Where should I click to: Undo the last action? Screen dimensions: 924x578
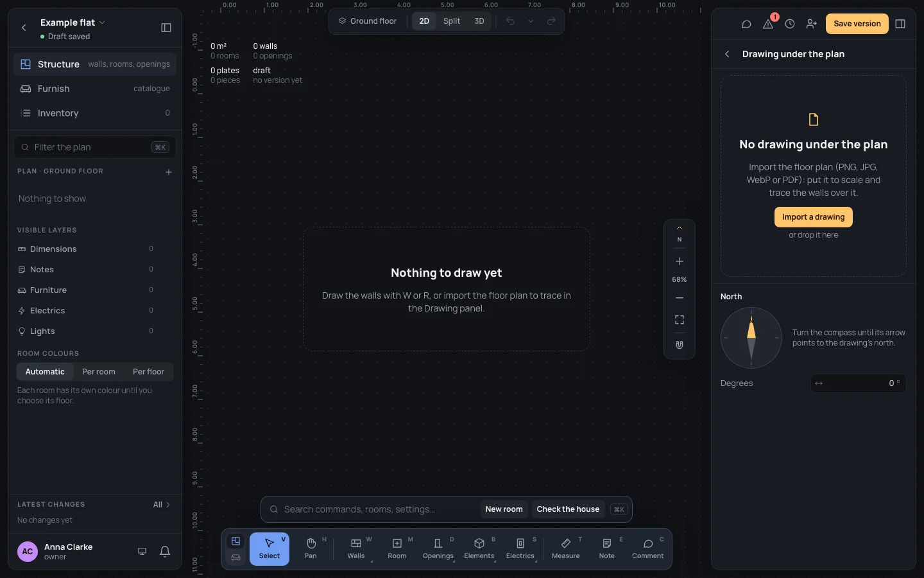point(510,21)
